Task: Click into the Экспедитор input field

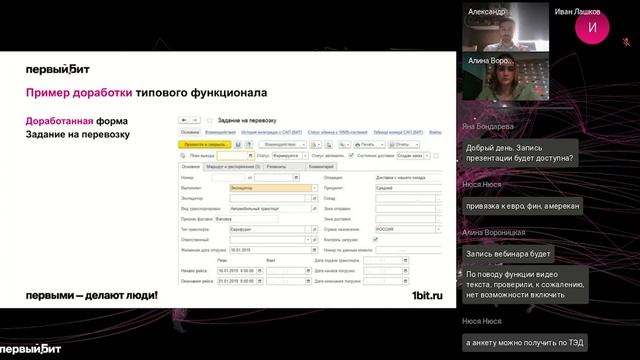Action: 267,198
